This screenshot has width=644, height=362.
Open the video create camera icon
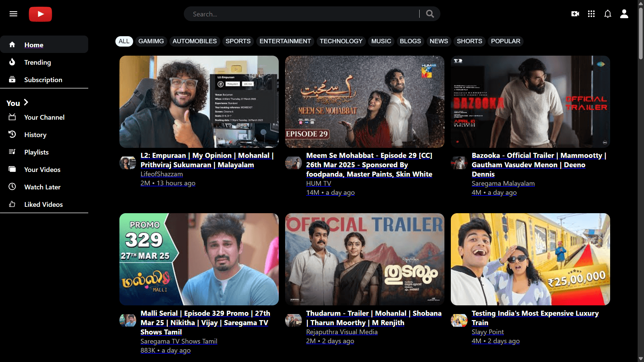[x=575, y=14]
